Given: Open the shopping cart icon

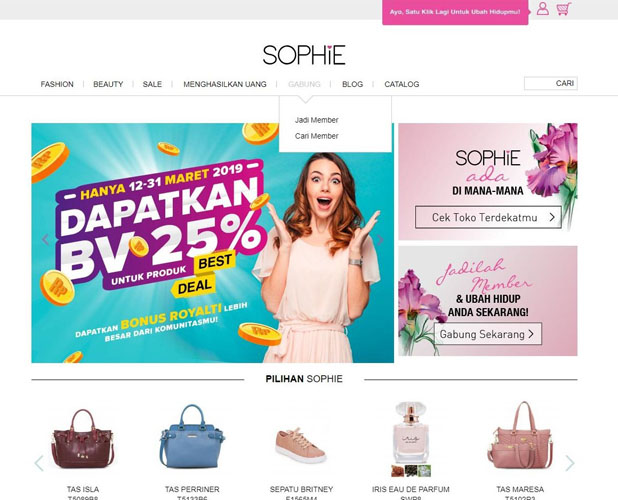Looking at the screenshot, I should tap(564, 9).
